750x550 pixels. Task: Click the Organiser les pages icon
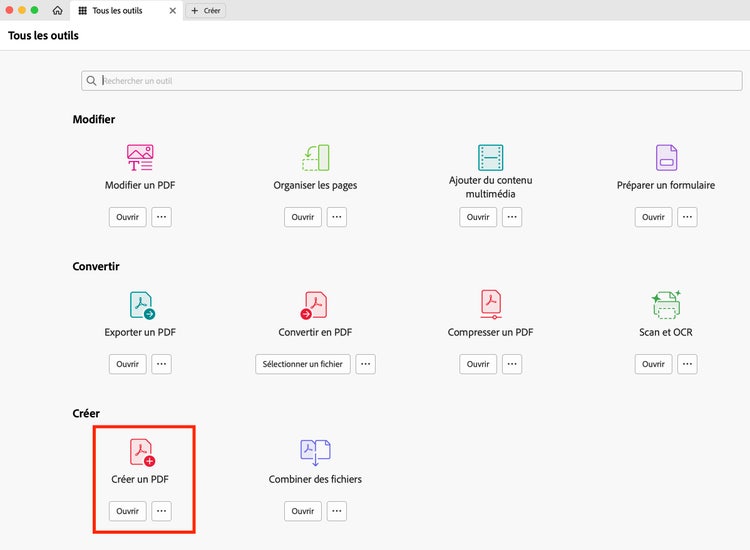click(316, 157)
